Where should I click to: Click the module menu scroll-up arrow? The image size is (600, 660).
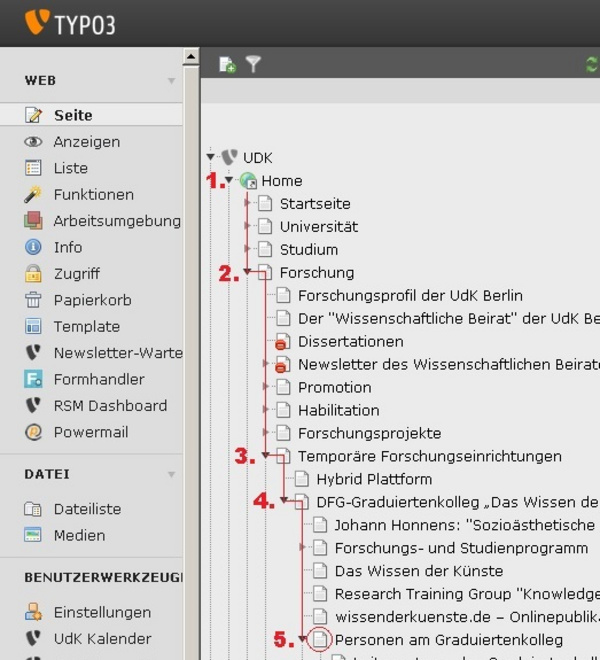click(191, 56)
